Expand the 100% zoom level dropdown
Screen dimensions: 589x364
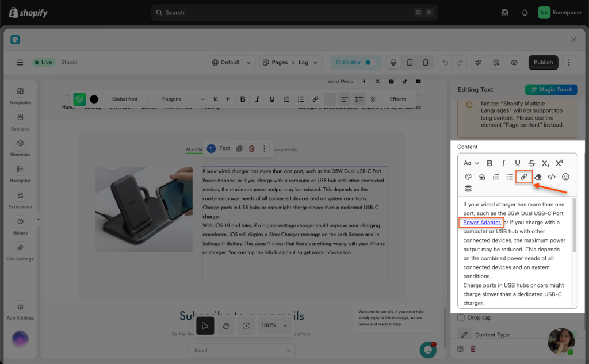(x=275, y=325)
